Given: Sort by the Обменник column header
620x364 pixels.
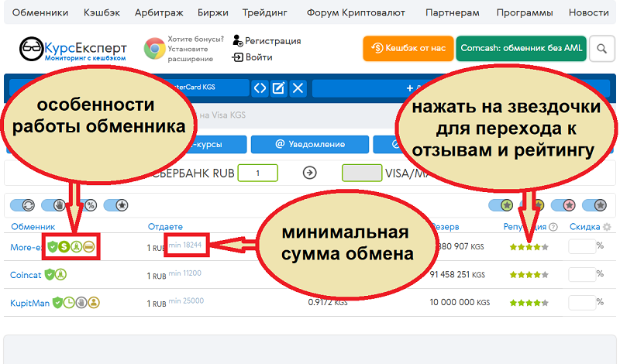Looking at the screenshot, I should [33, 226].
